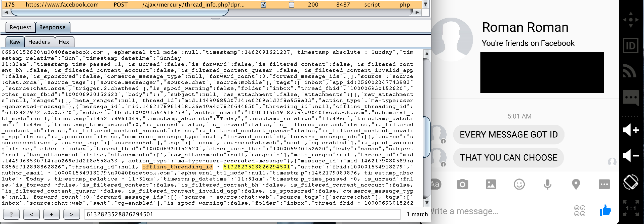The height and width of the screenshot is (224, 644).
Task: Rotate the emulator screen
Action: (x=631, y=182)
